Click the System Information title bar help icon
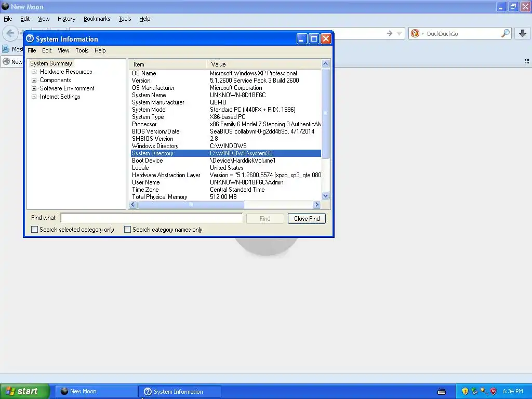532x399 pixels. point(30,38)
